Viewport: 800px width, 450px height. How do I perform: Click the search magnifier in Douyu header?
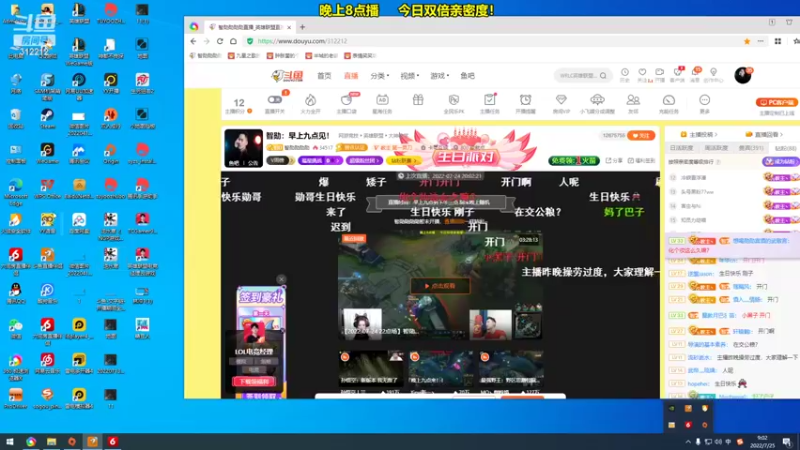point(603,76)
